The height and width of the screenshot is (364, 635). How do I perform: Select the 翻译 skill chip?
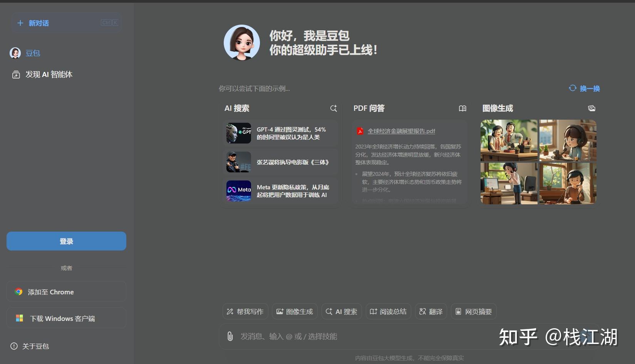431,312
